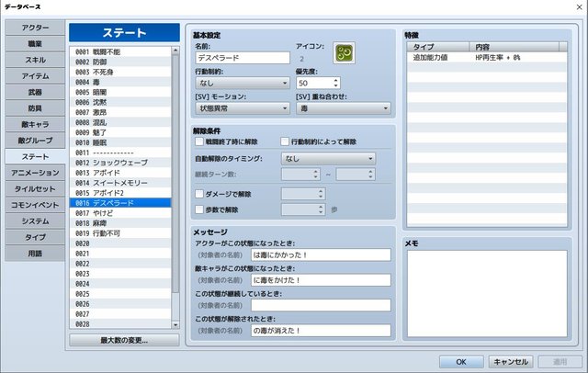
Task: Click the state-continues message field
Action: [321, 305]
